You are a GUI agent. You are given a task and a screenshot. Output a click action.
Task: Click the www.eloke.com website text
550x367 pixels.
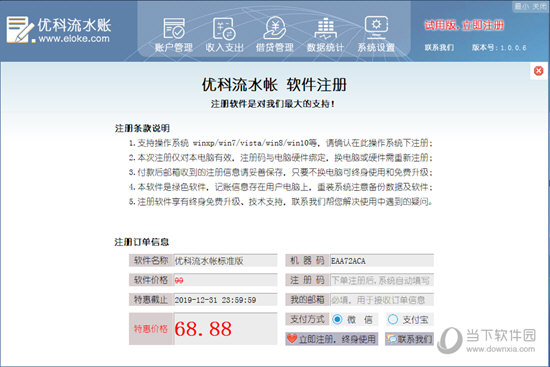(x=74, y=38)
